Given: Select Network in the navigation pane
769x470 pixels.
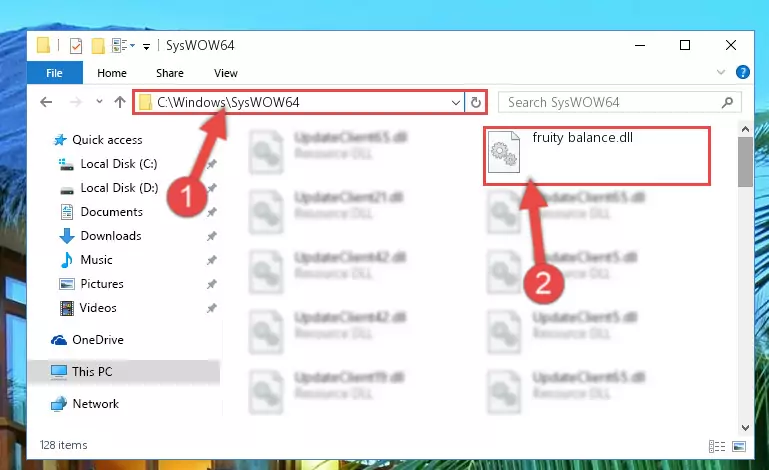Looking at the screenshot, I should point(95,404).
